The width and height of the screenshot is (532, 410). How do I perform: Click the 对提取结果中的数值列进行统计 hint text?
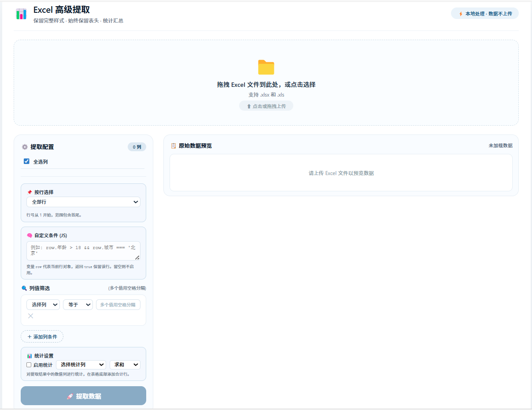coord(78,374)
